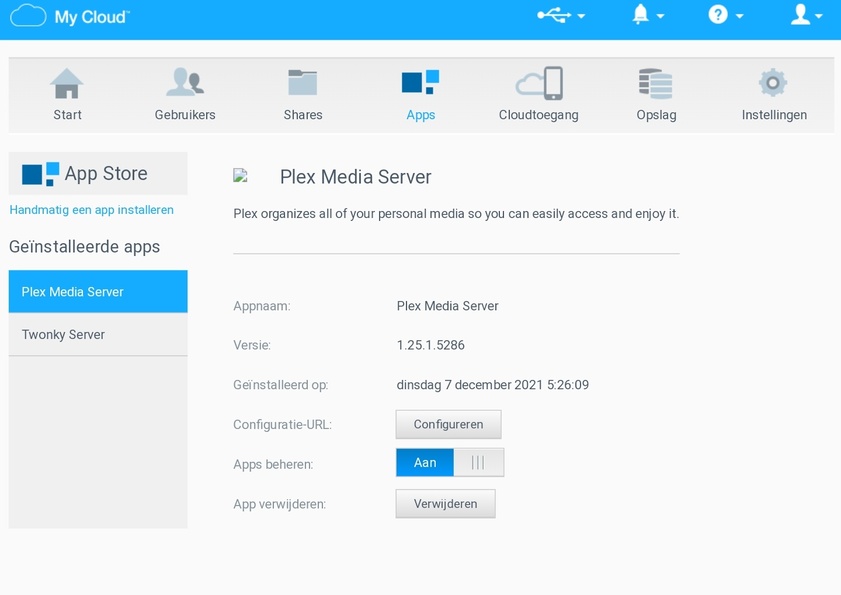
Task: Click the install date dinsdag 7 december 2021
Action: [470, 385]
